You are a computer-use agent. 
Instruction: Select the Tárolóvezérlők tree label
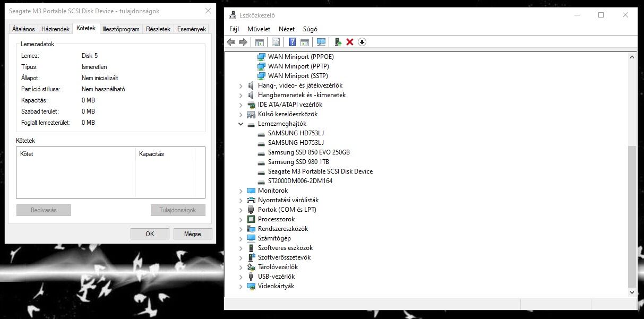[278, 267]
